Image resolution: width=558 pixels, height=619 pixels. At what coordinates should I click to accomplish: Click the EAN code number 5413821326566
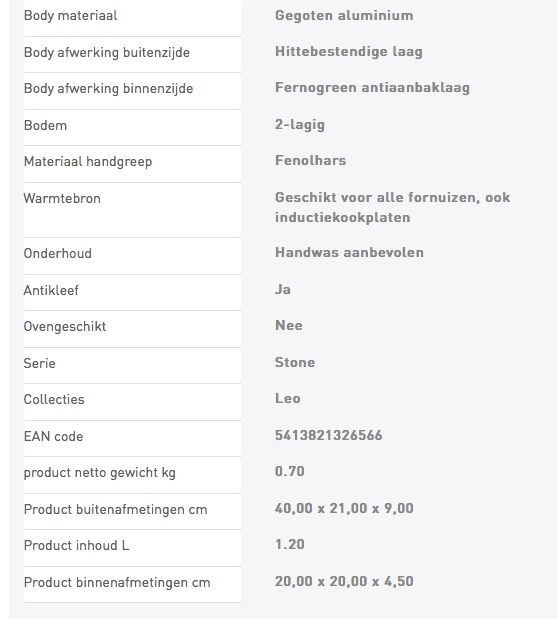click(x=329, y=435)
